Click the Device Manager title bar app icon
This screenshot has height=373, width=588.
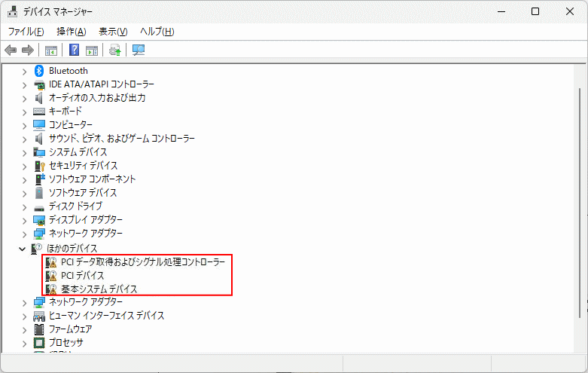(x=12, y=11)
